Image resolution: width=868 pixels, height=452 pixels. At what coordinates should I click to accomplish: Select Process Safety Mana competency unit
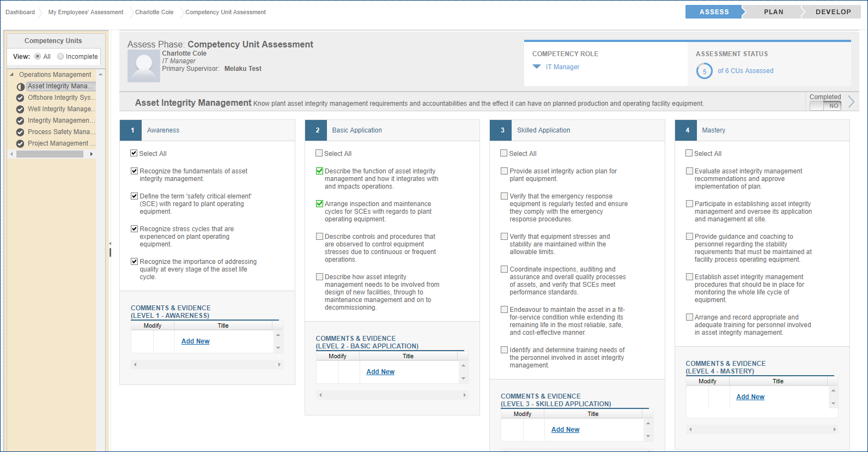[62, 132]
